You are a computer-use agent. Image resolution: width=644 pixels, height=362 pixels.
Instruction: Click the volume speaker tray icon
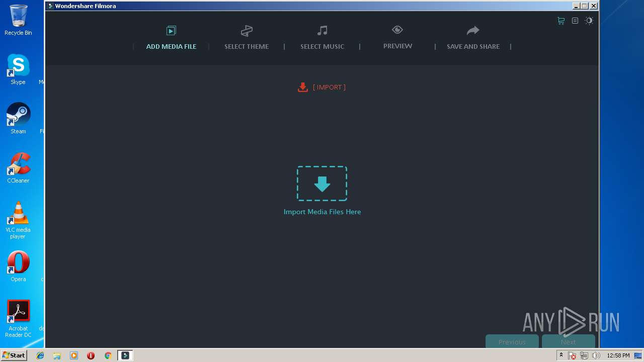(x=596, y=355)
